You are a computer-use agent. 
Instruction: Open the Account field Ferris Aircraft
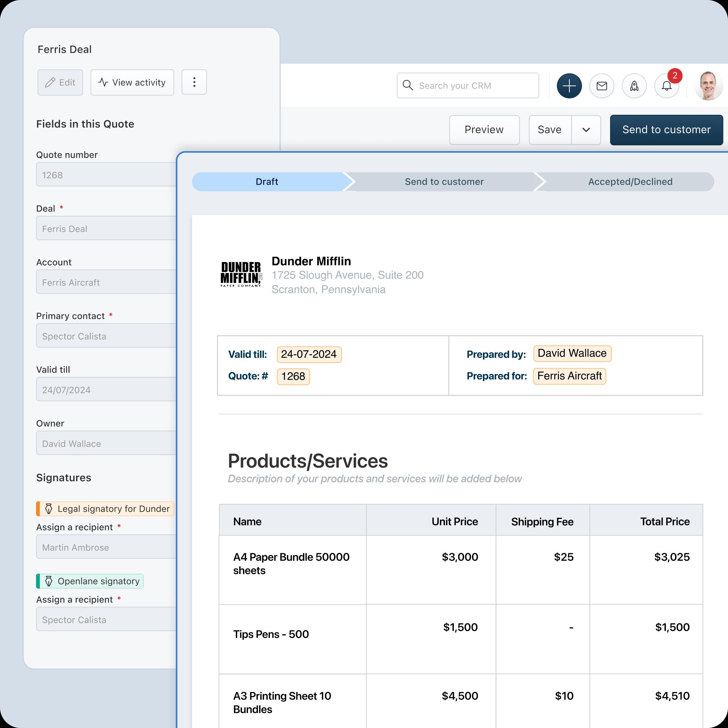(x=106, y=282)
